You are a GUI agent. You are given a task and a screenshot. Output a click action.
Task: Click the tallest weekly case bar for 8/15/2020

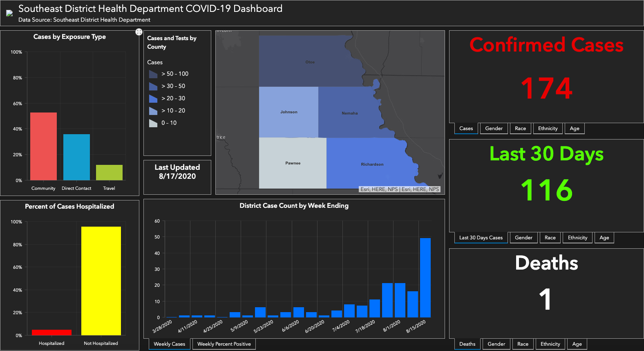click(425, 277)
